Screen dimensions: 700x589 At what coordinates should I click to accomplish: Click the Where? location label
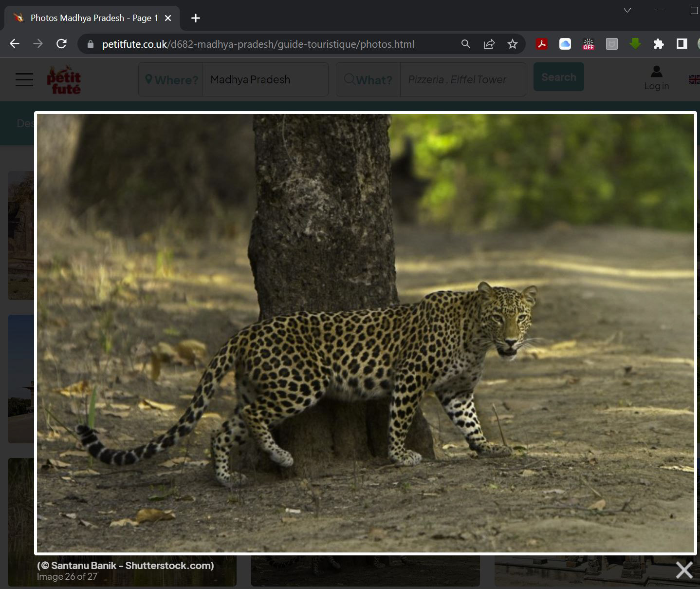point(171,79)
